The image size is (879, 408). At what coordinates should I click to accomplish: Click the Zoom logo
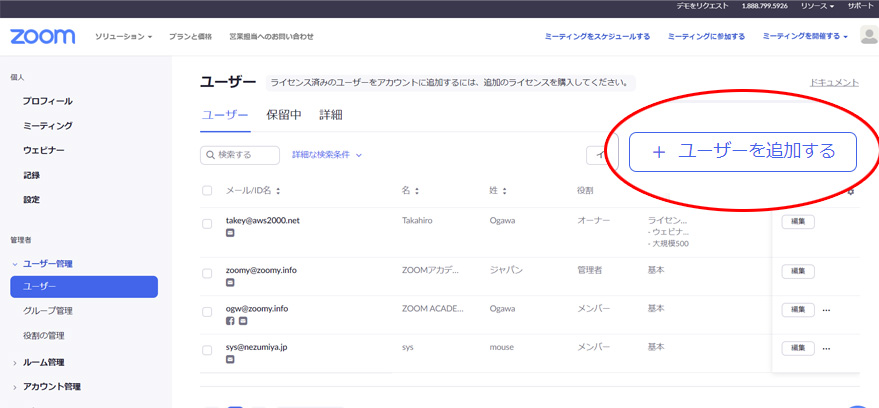click(42, 37)
